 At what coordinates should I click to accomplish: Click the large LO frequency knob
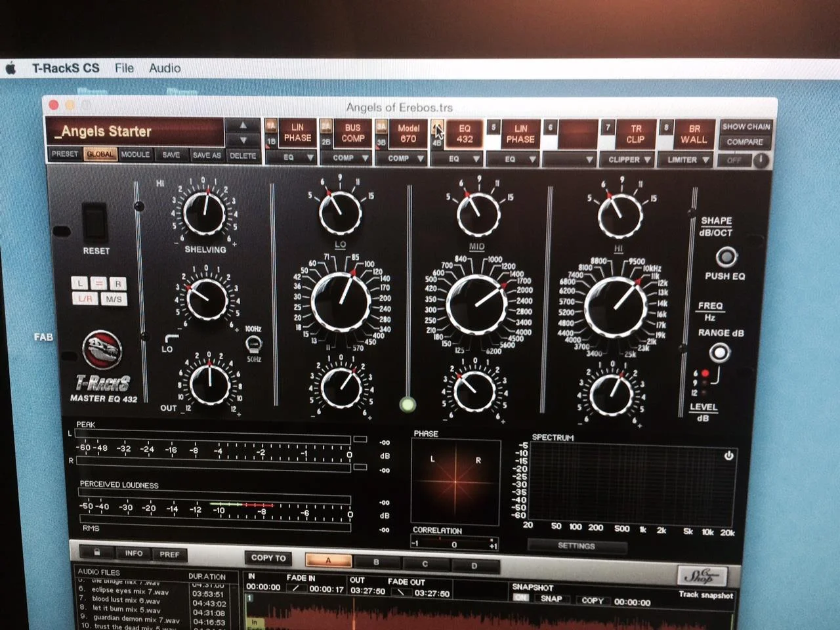click(341, 302)
